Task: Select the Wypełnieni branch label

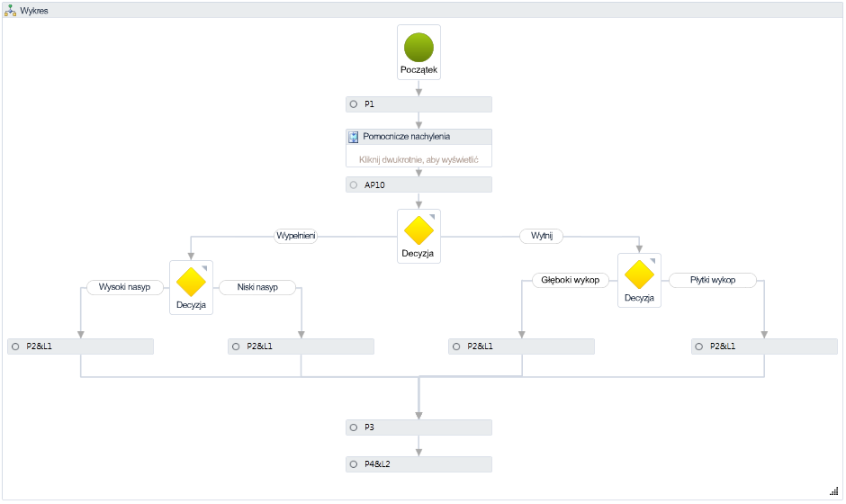Action: coord(295,237)
